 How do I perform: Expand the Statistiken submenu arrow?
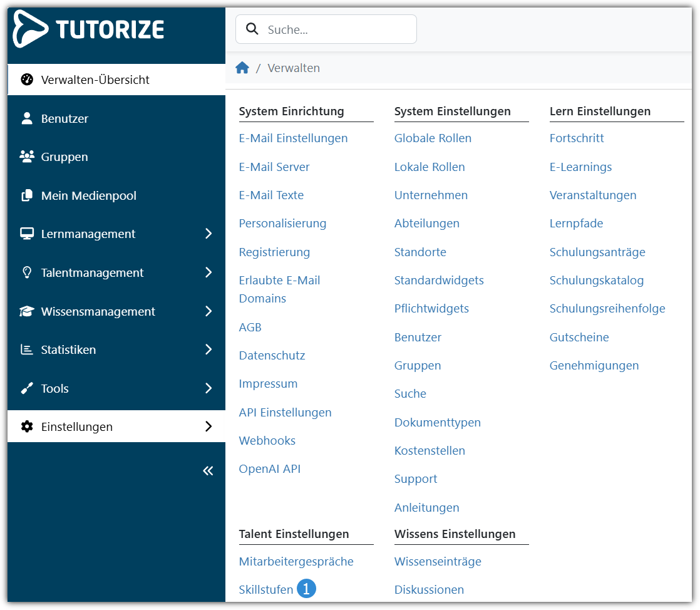pyautogui.click(x=208, y=349)
